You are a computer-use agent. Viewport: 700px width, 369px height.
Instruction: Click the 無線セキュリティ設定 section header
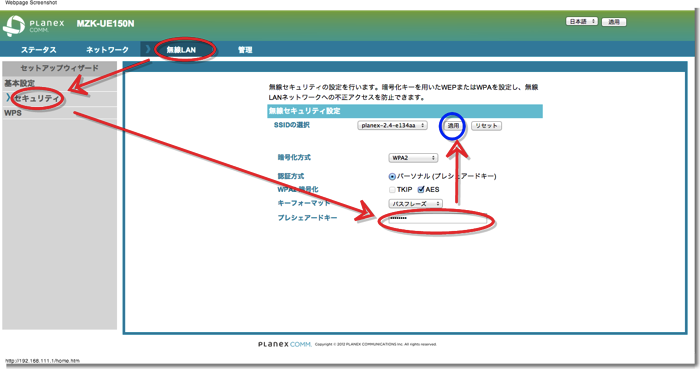tap(405, 111)
